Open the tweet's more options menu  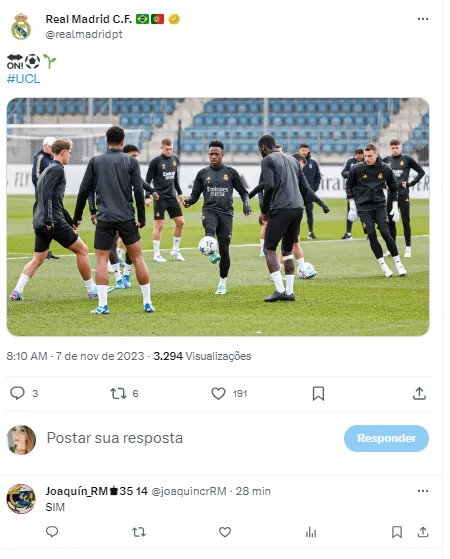click(423, 19)
